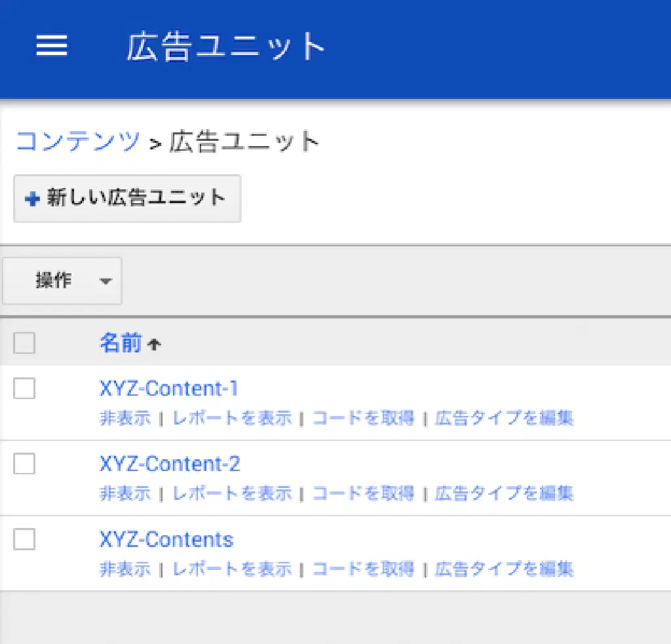Toggle the select-all header checkbox
This screenshot has height=644, width=671.
tap(24, 343)
